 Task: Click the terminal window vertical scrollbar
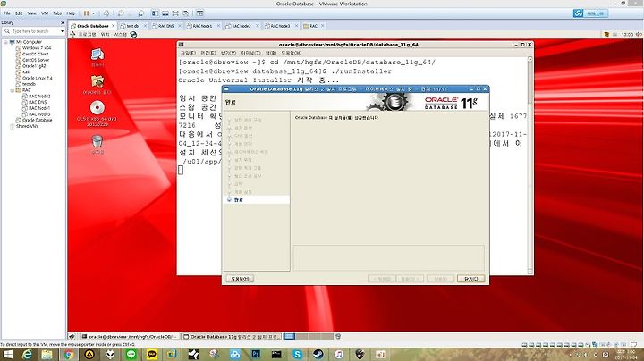pyautogui.click(x=530, y=165)
